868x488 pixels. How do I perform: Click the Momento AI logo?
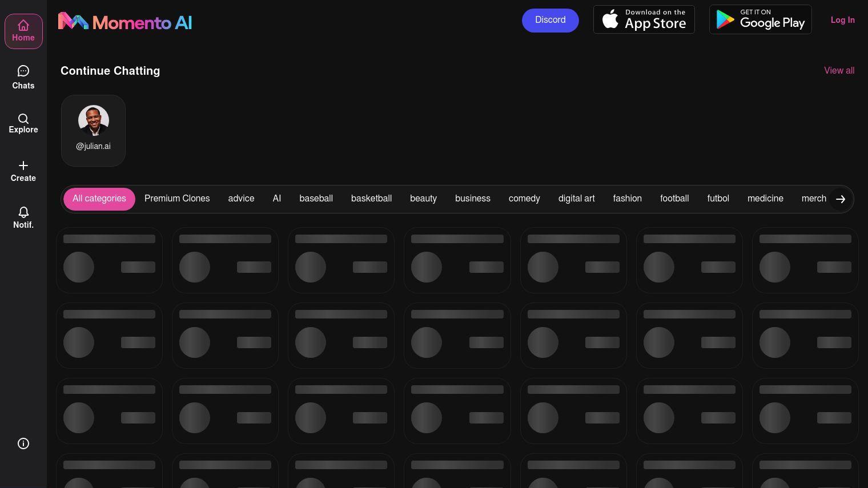coord(125,22)
